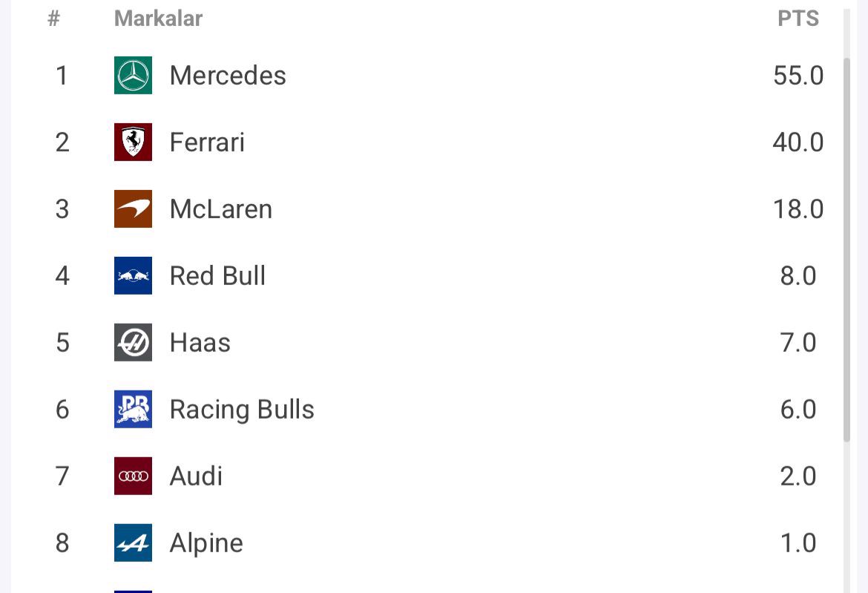Open the Mercedes team name link

pyautogui.click(x=228, y=76)
